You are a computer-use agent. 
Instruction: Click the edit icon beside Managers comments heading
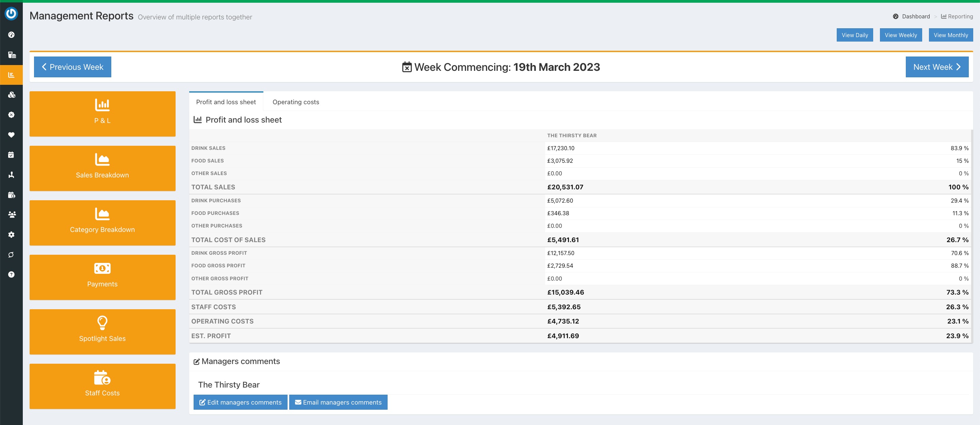pyautogui.click(x=197, y=361)
